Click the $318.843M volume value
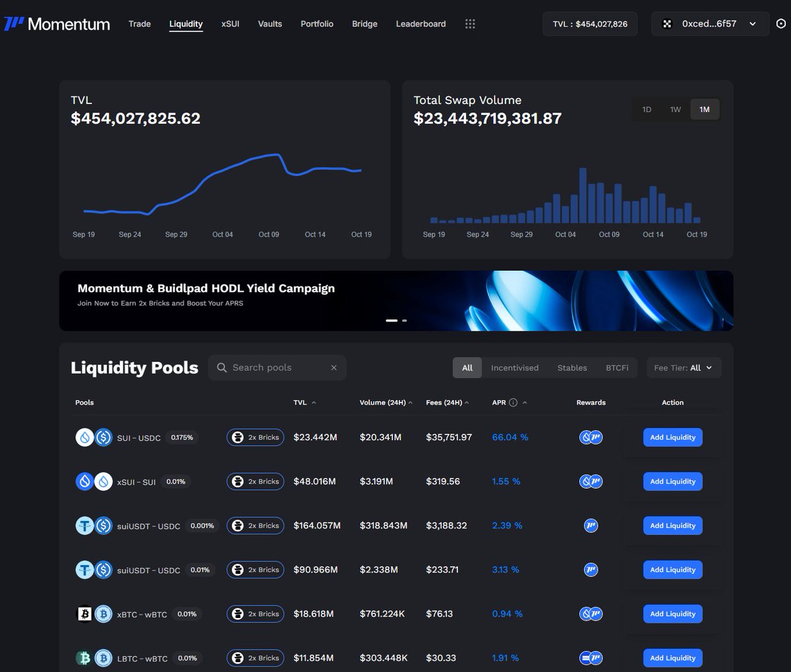The height and width of the screenshot is (672, 791). click(384, 526)
